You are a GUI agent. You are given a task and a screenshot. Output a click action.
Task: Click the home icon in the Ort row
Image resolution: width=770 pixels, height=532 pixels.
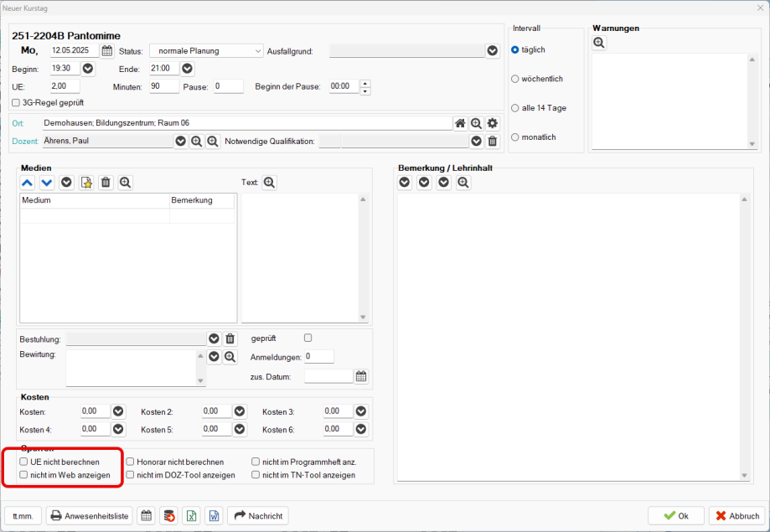(460, 123)
